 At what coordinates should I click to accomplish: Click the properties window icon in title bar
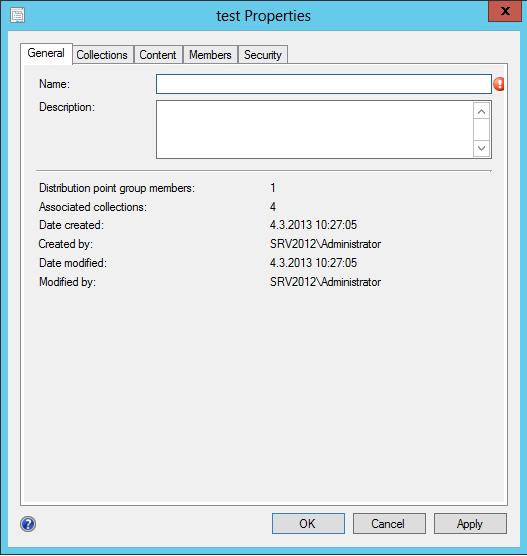17,15
